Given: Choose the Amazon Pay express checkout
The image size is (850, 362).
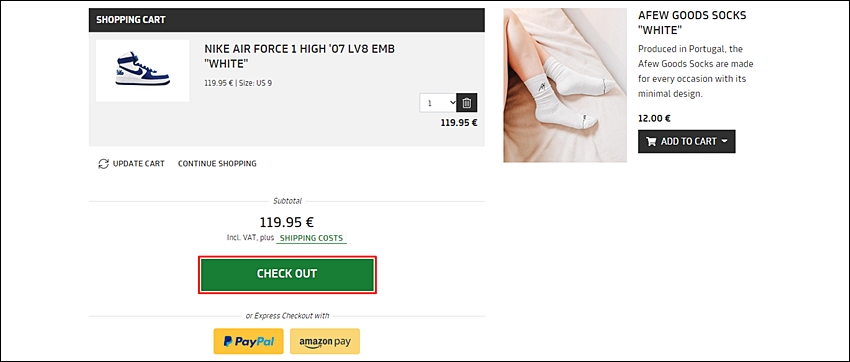Looking at the screenshot, I should coord(325,341).
